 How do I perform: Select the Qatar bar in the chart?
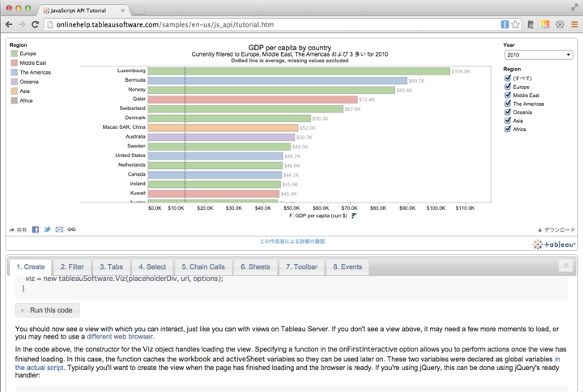pos(253,100)
